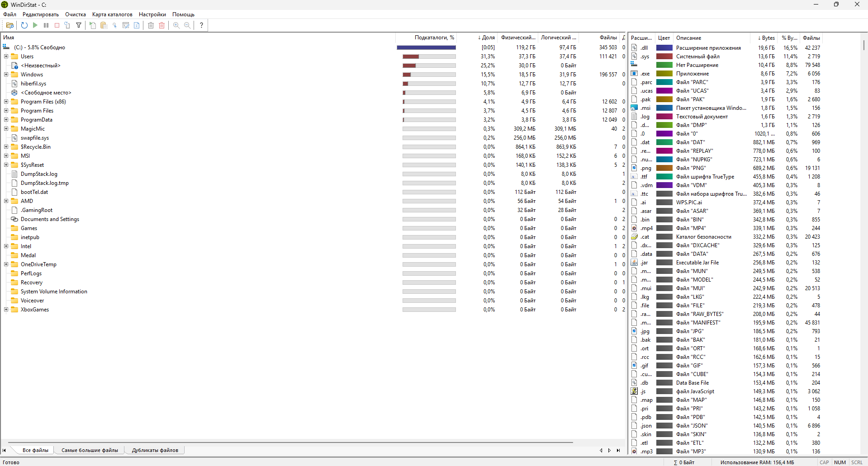The height and width of the screenshot is (466, 868).
Task: Show properties with blue info icon
Action: 137,25
